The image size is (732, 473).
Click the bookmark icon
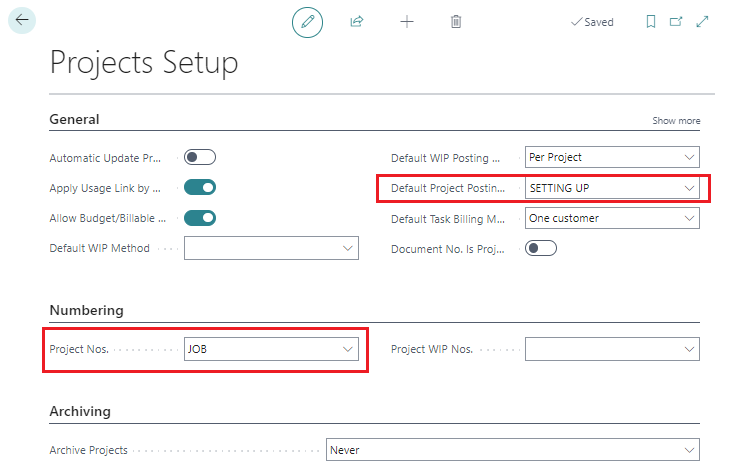coord(651,21)
